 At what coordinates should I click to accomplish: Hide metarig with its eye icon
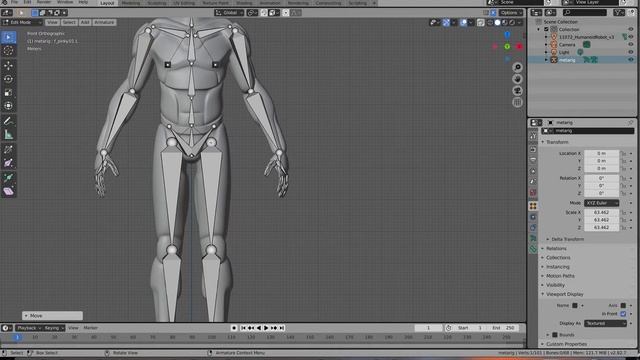coord(631,60)
